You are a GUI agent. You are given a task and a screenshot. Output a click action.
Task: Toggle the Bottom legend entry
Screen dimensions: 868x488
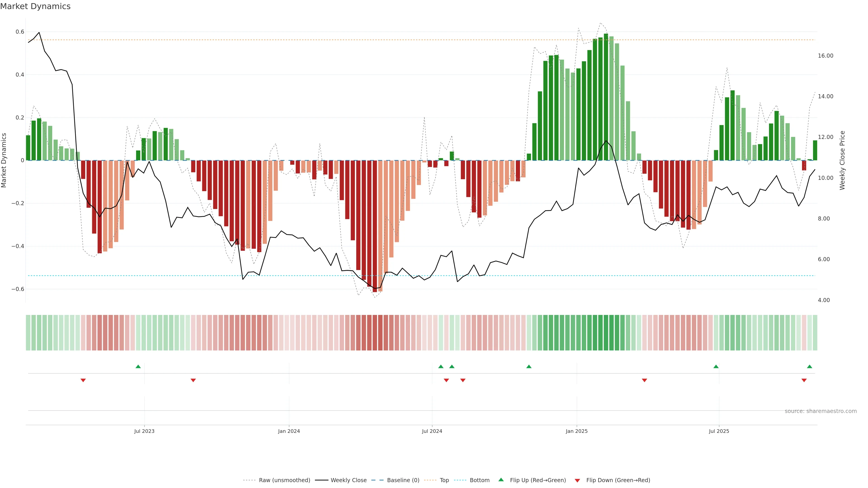(479, 480)
